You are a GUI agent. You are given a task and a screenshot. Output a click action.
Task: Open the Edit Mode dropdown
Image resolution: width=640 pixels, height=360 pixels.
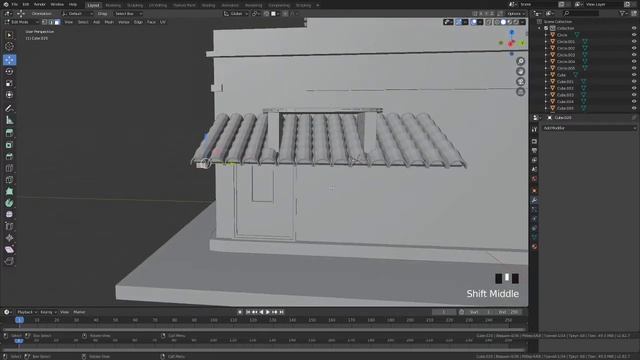coord(21,22)
